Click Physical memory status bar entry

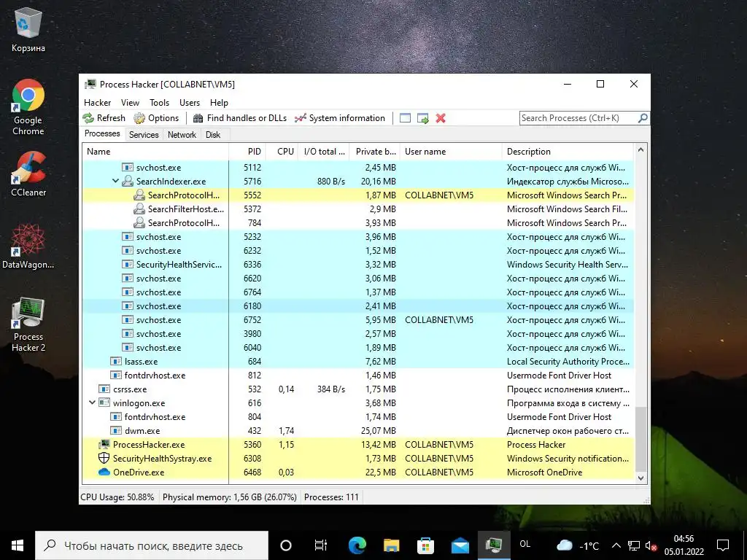click(x=230, y=497)
